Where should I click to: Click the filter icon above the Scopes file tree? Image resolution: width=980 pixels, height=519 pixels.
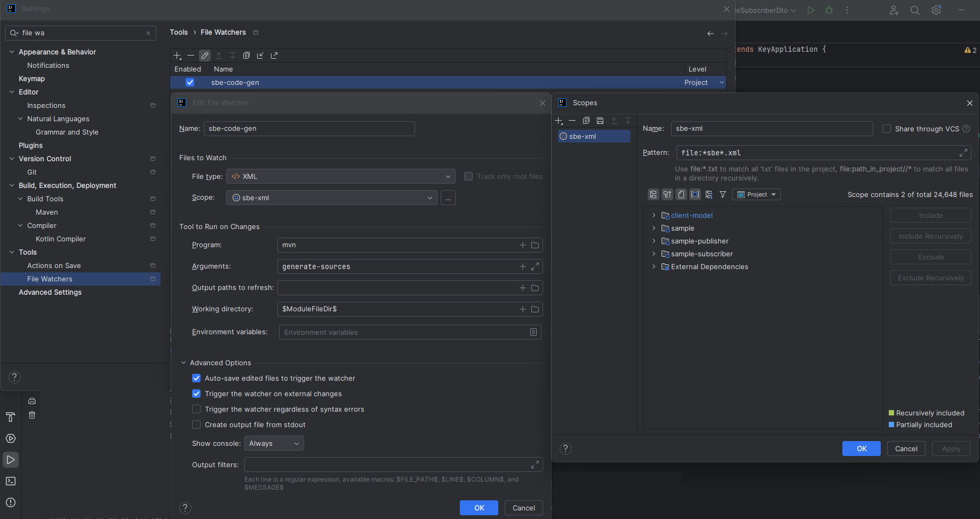pyautogui.click(x=722, y=194)
